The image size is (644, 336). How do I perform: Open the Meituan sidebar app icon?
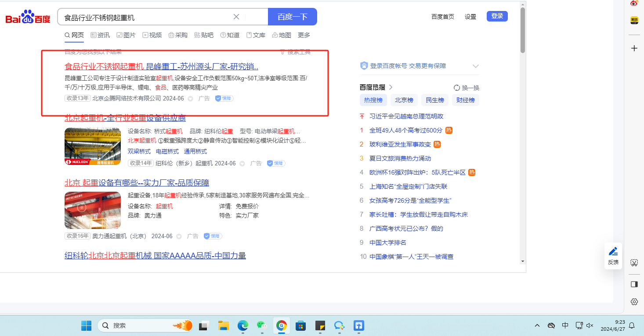[634, 20]
